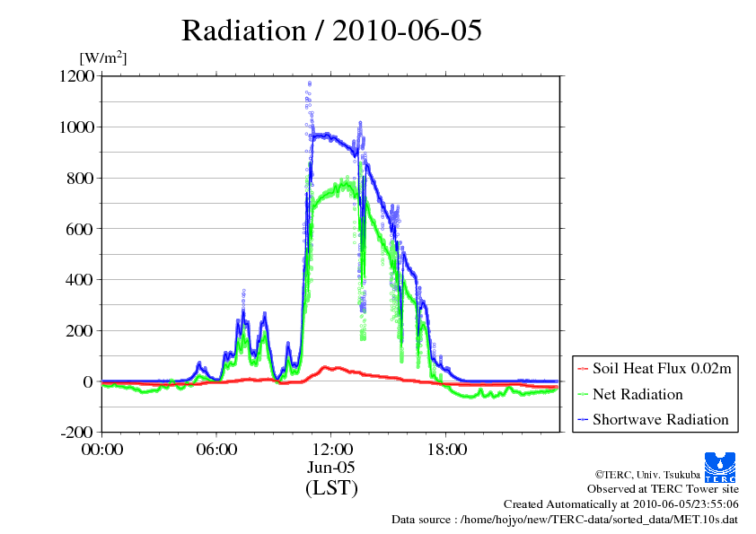756x534 pixels.
Task: Click the '1000' y-axis label
Action: 76,127
